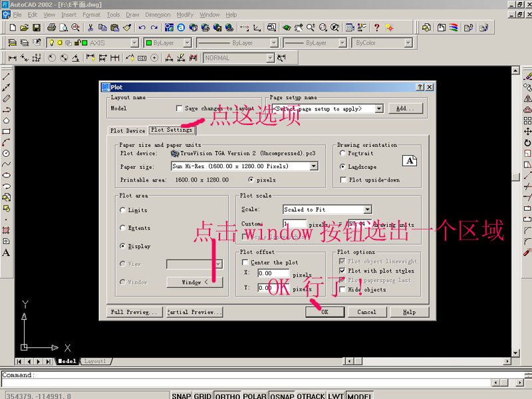Open the AXIS layer dropdown
Image resolution: width=532 pixels, height=399 pixels.
(135, 43)
